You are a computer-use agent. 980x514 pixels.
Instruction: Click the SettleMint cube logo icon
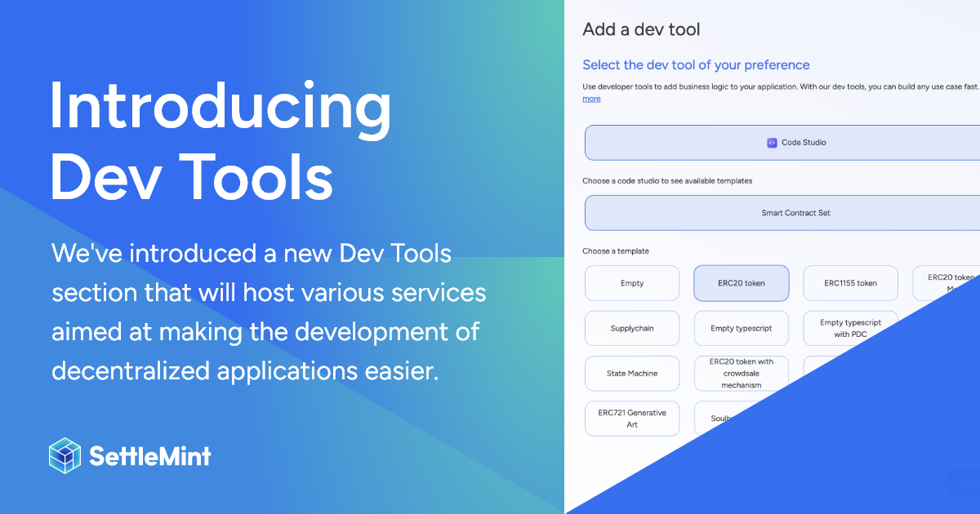point(65,454)
